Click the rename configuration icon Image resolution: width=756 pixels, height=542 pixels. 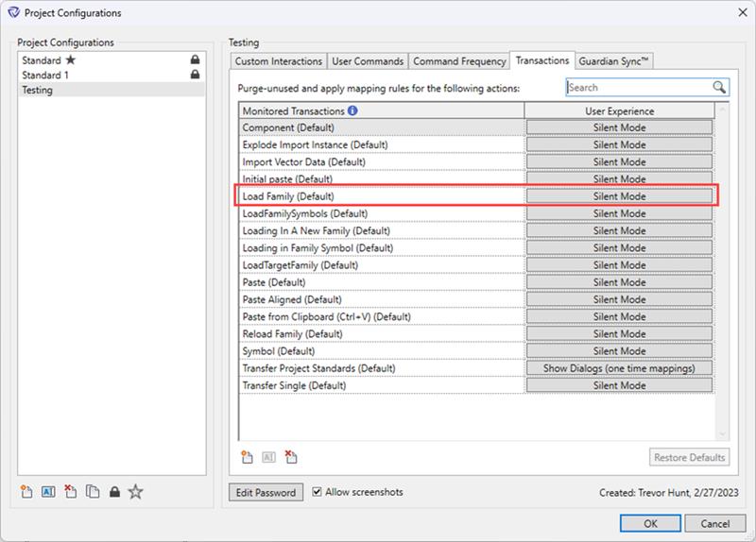pos(49,491)
